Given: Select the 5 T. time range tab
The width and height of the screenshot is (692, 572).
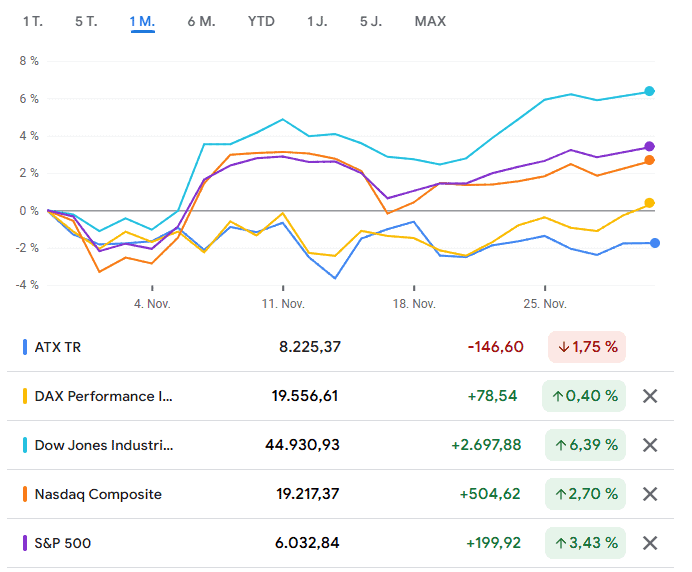Looking at the screenshot, I should tap(86, 21).
